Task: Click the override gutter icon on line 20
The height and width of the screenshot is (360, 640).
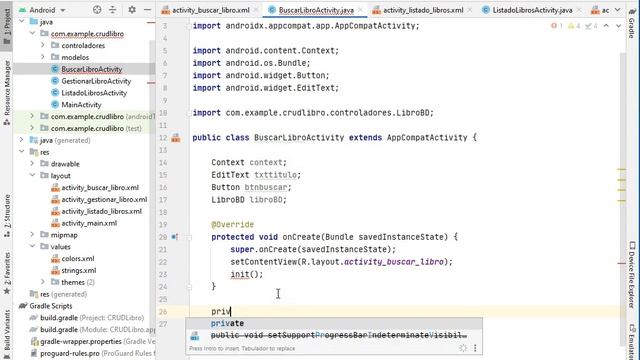Action: point(174,237)
